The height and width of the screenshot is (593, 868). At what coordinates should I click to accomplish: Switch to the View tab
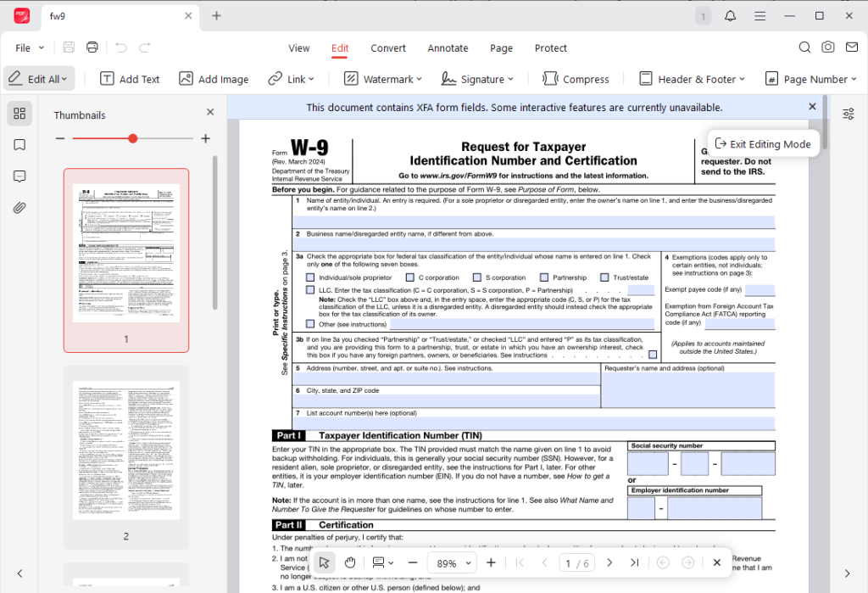click(299, 48)
